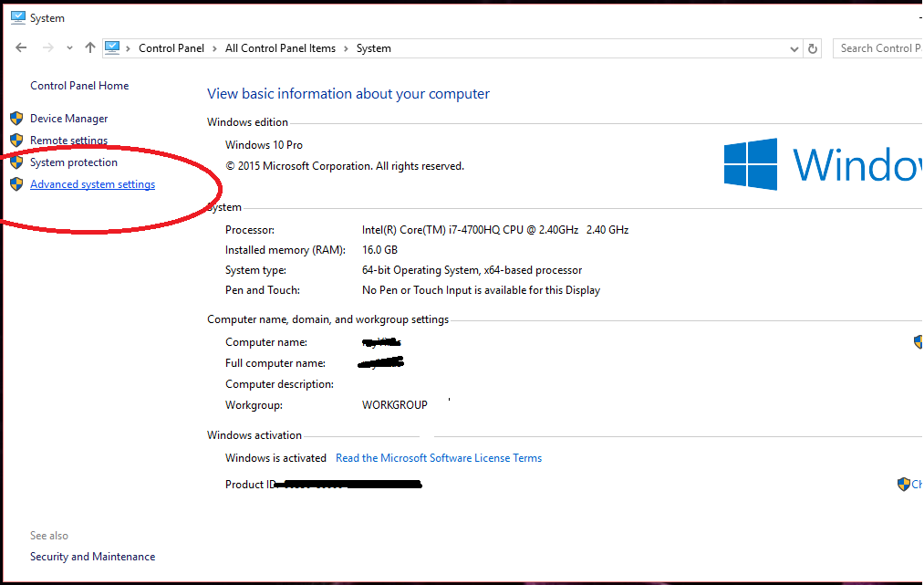Expand chevron after Control Panel breadcrumb

coord(214,48)
